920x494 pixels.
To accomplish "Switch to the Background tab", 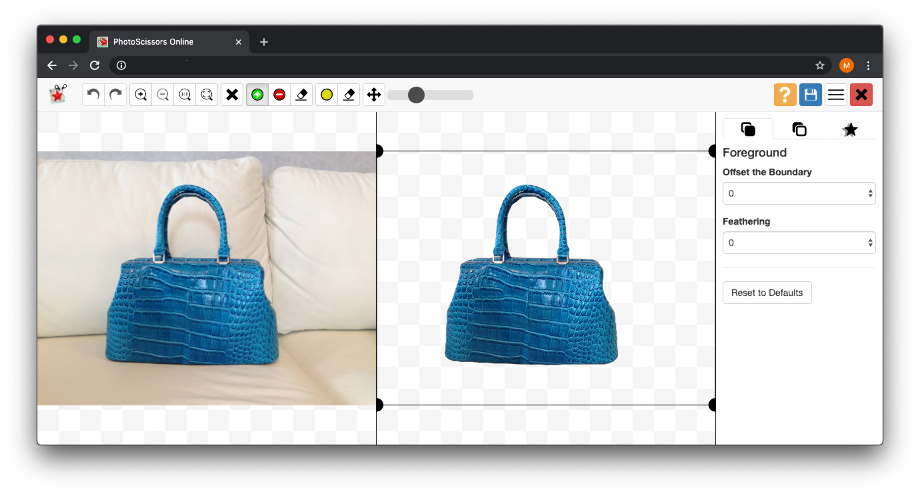I will coord(799,129).
